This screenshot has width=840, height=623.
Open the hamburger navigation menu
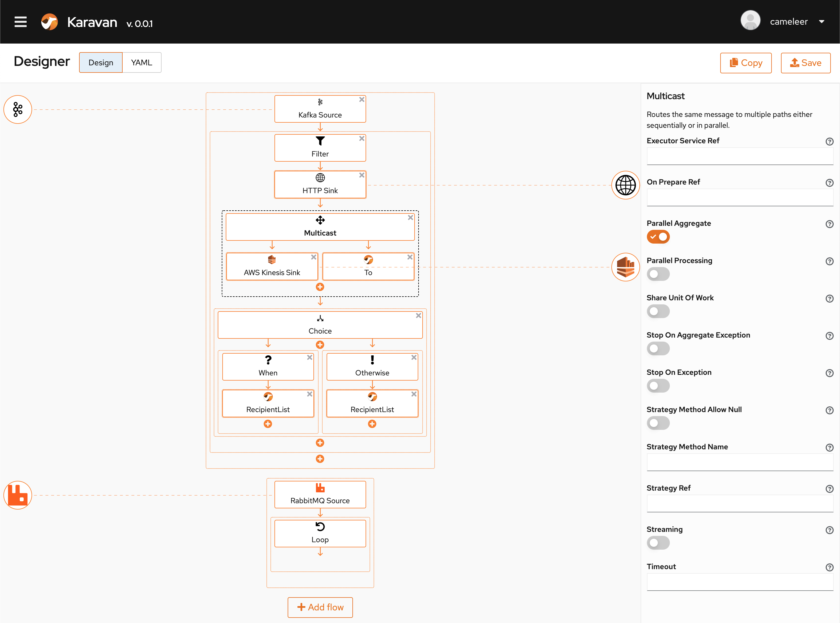20,22
